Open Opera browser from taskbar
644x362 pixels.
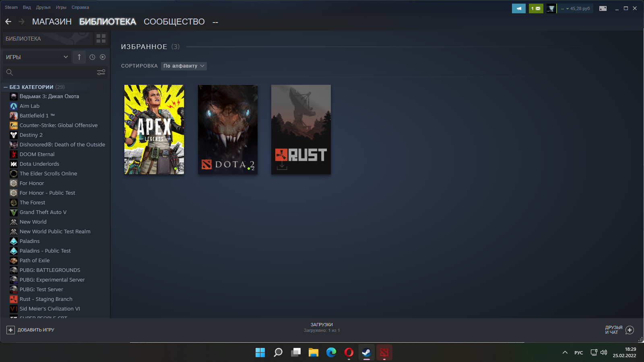click(349, 352)
